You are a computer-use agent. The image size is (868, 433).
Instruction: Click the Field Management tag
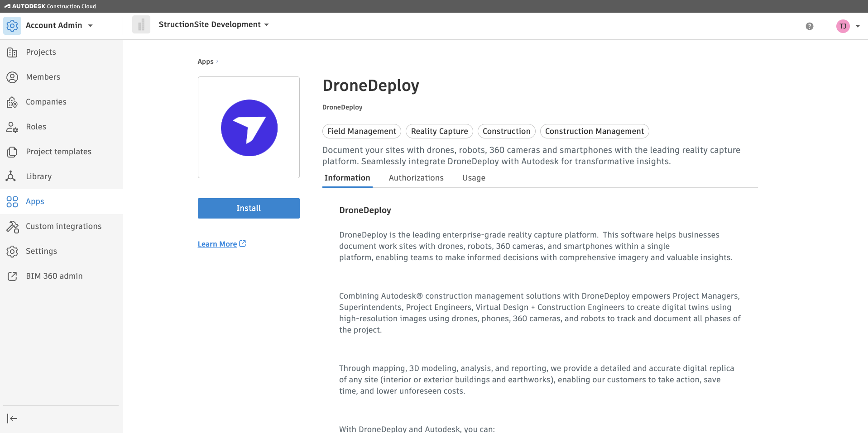(x=362, y=131)
